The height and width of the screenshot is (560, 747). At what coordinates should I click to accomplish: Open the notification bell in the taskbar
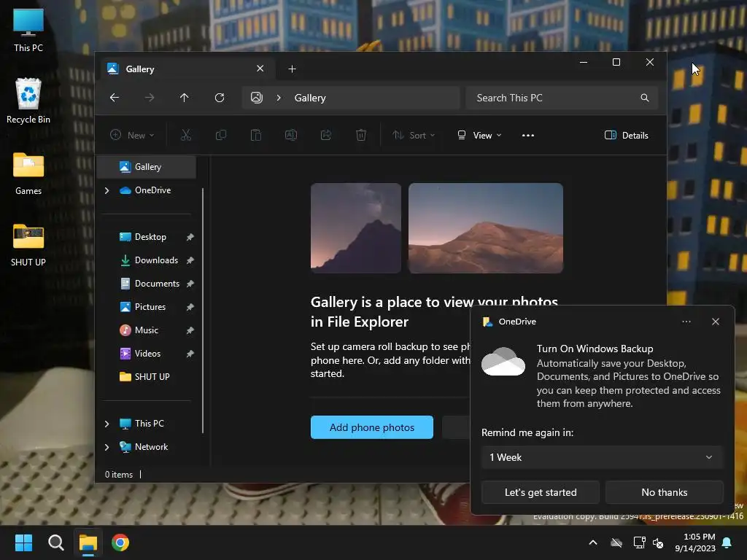(x=727, y=542)
